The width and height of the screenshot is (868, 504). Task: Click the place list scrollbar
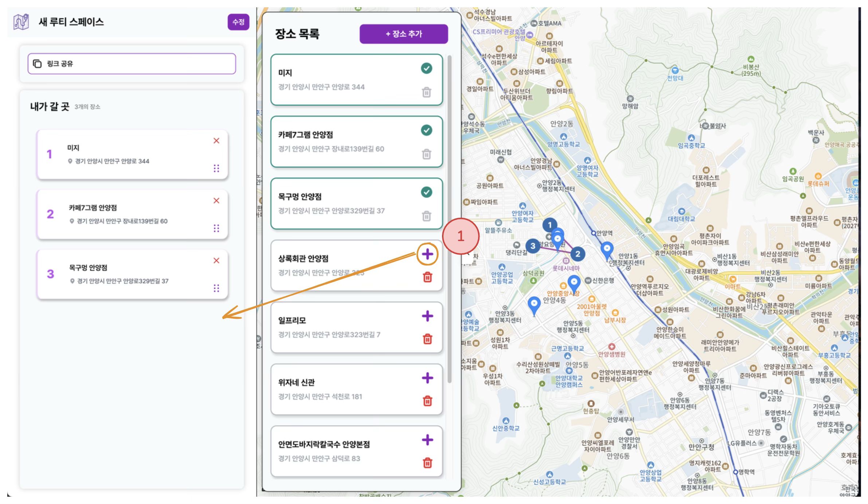pos(450,219)
